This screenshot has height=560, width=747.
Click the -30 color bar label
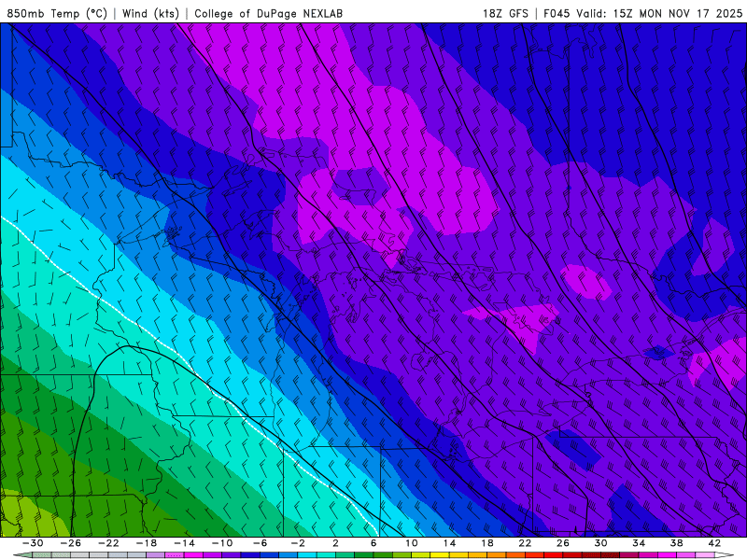click(33, 543)
